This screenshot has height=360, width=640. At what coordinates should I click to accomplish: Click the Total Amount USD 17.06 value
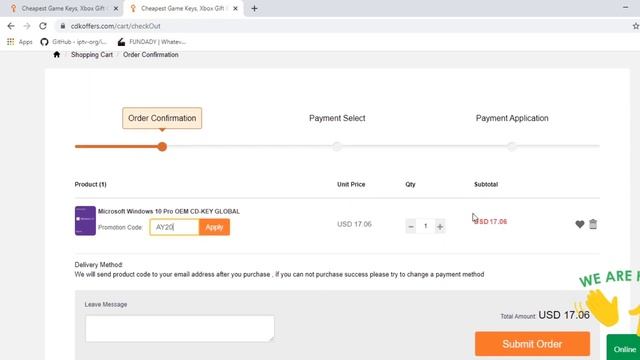(x=564, y=315)
